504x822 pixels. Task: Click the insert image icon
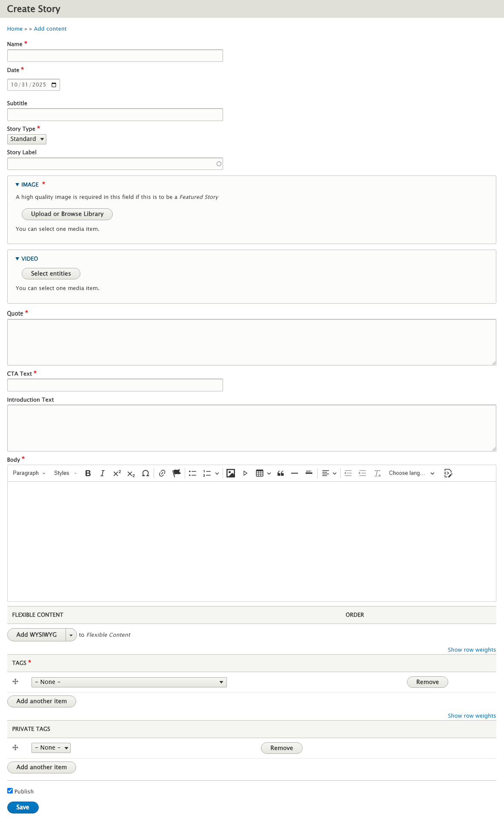click(231, 473)
